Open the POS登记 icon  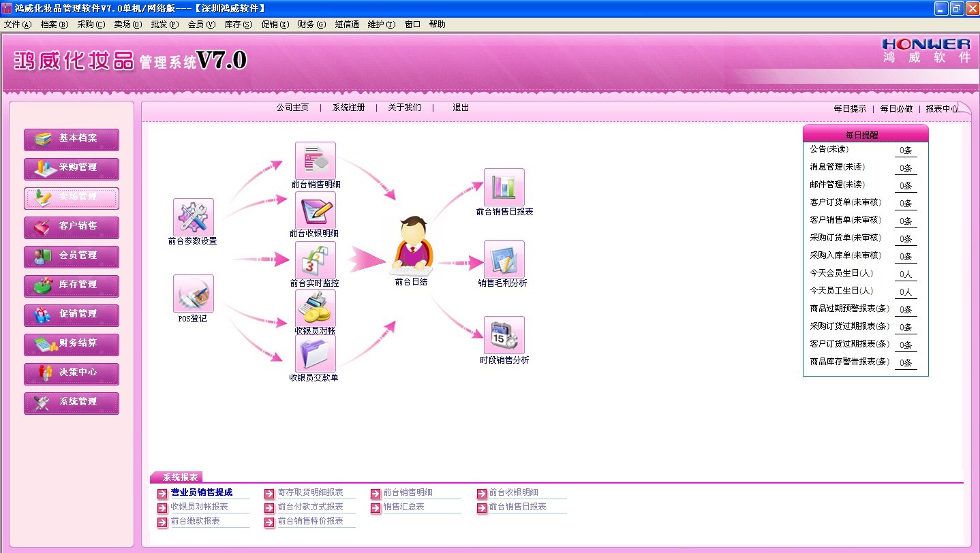pyautogui.click(x=193, y=294)
